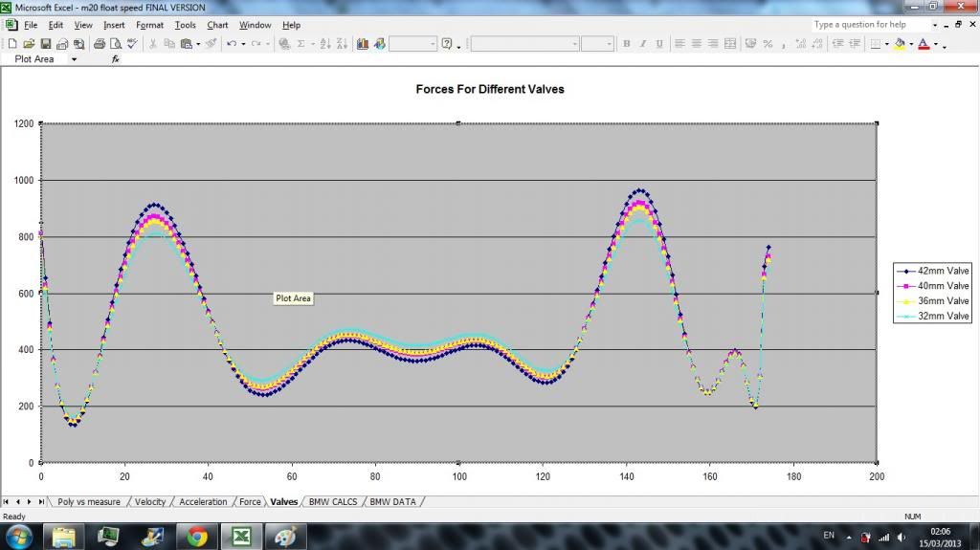This screenshot has height=550, width=980.
Task: Open a file with the Open folder icon
Action: click(x=29, y=44)
